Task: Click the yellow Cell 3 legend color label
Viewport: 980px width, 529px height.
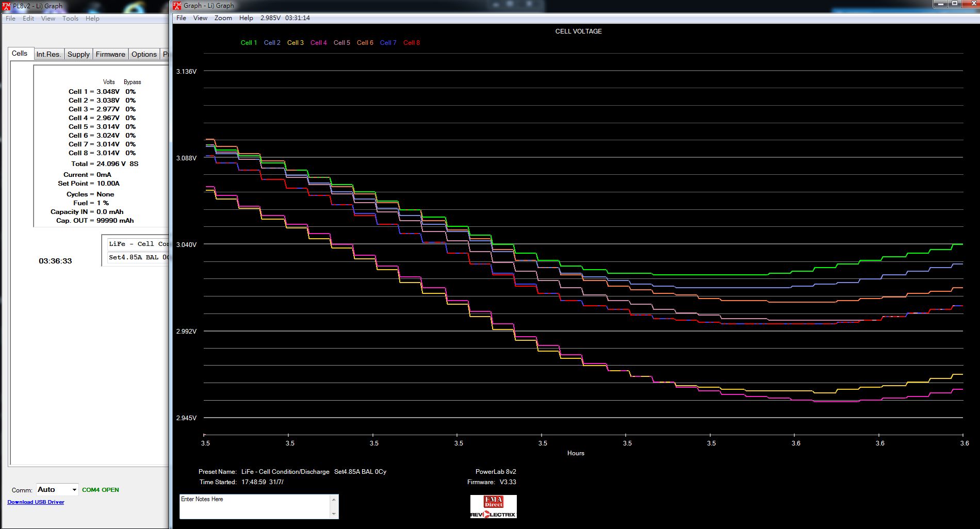Action: [x=295, y=43]
